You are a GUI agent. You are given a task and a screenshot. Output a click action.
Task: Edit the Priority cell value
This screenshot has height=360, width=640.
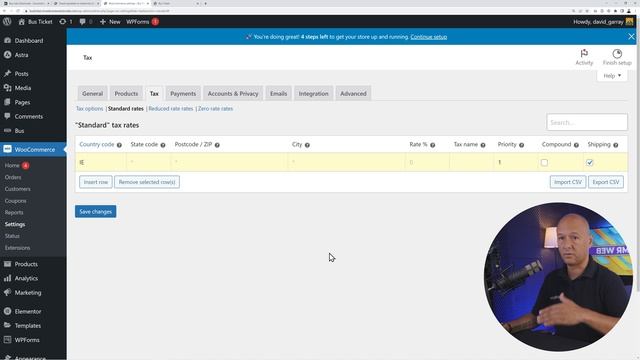coord(515,162)
